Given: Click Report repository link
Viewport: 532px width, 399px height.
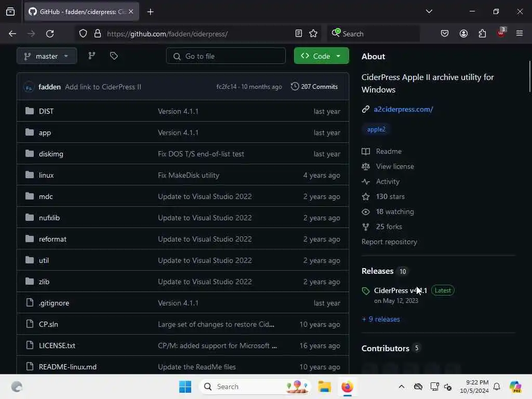Looking at the screenshot, I should tap(389, 242).
